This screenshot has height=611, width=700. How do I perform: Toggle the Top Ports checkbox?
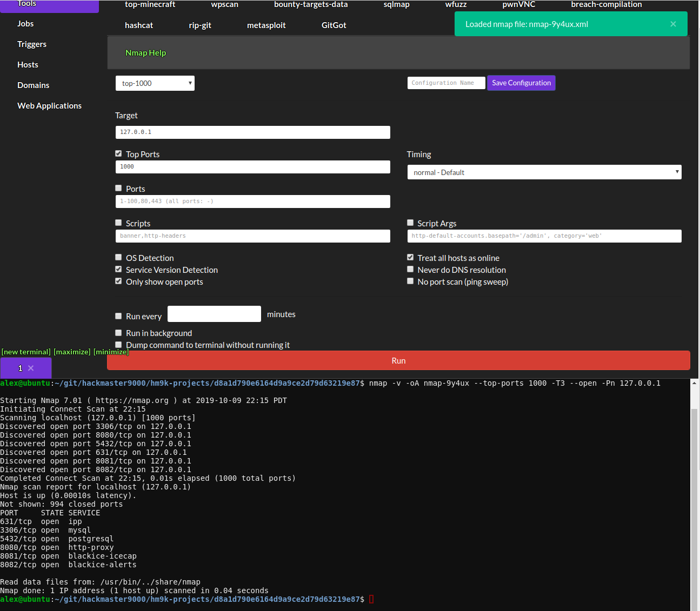(x=118, y=153)
